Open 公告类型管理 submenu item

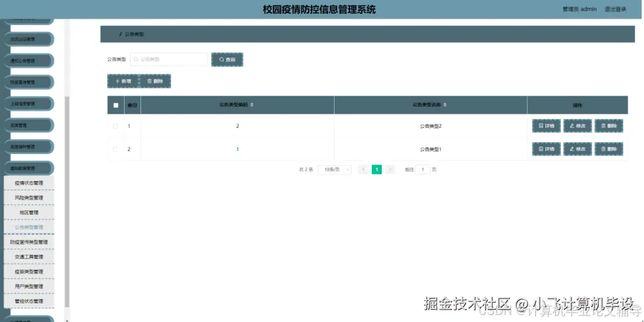29,228
